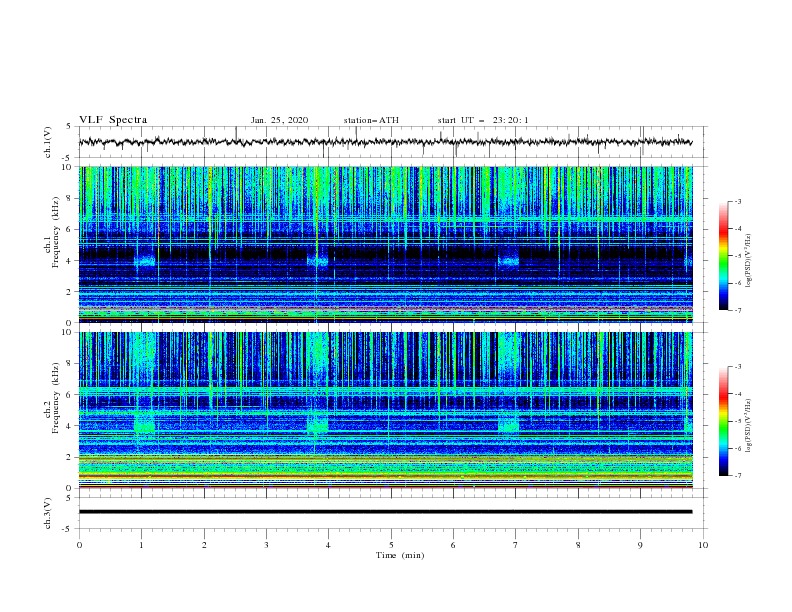The width and height of the screenshot is (792, 612).
Task: Click the ch.1 4 kHz burst near minute 1
Action: coord(145,261)
